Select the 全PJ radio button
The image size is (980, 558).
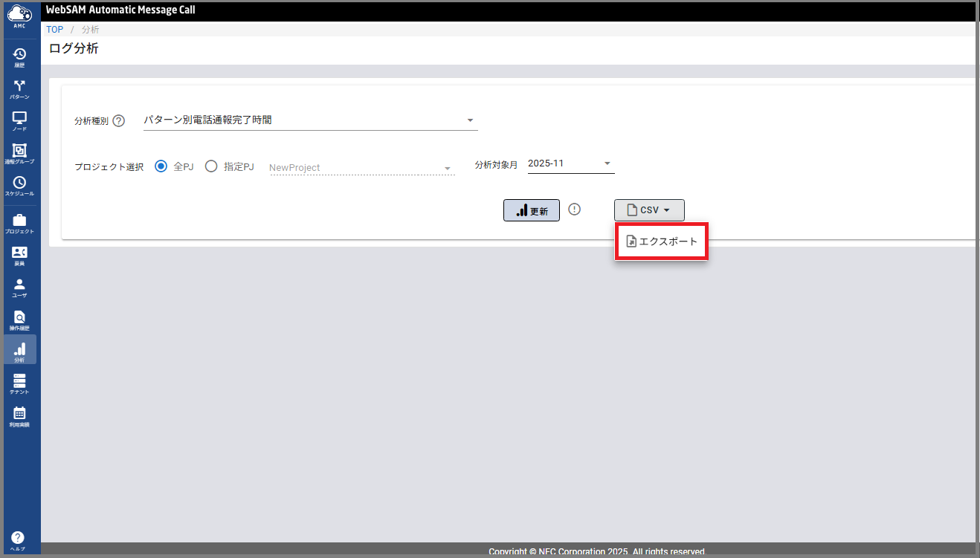[161, 166]
